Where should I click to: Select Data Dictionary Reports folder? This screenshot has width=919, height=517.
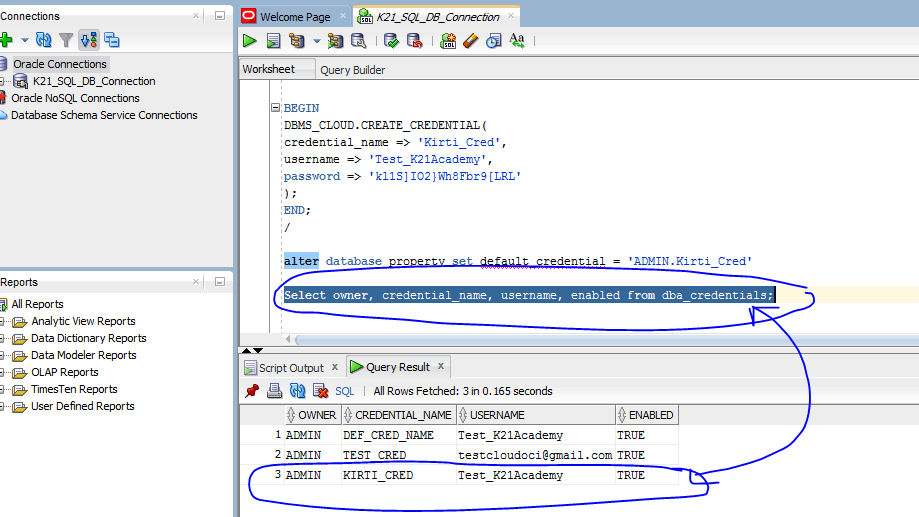(89, 338)
